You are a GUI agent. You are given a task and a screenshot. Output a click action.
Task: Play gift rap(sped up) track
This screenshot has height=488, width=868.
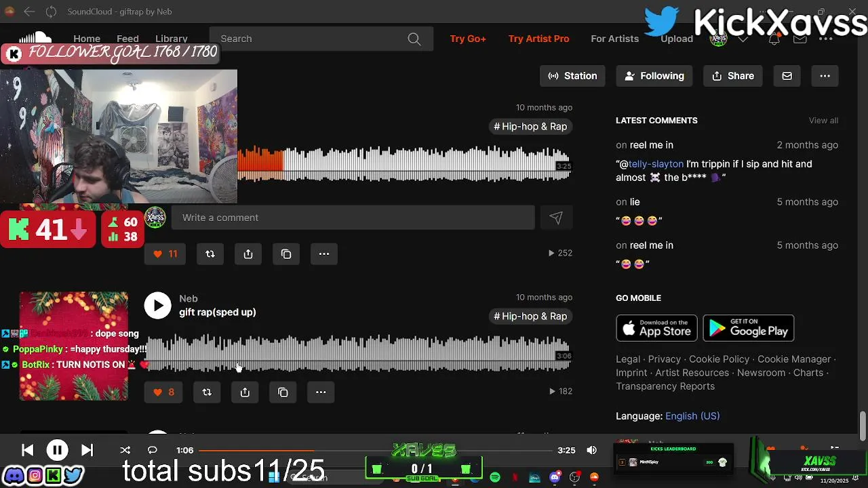pos(157,306)
